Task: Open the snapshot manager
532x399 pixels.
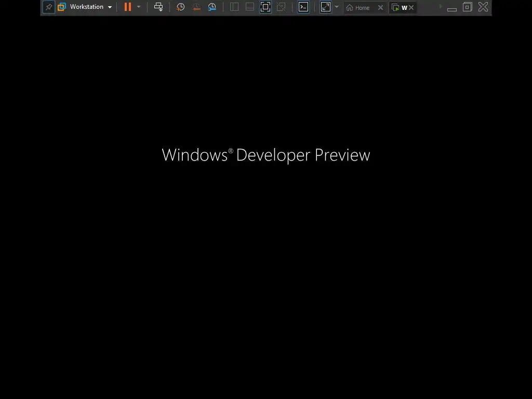Action: (x=212, y=7)
